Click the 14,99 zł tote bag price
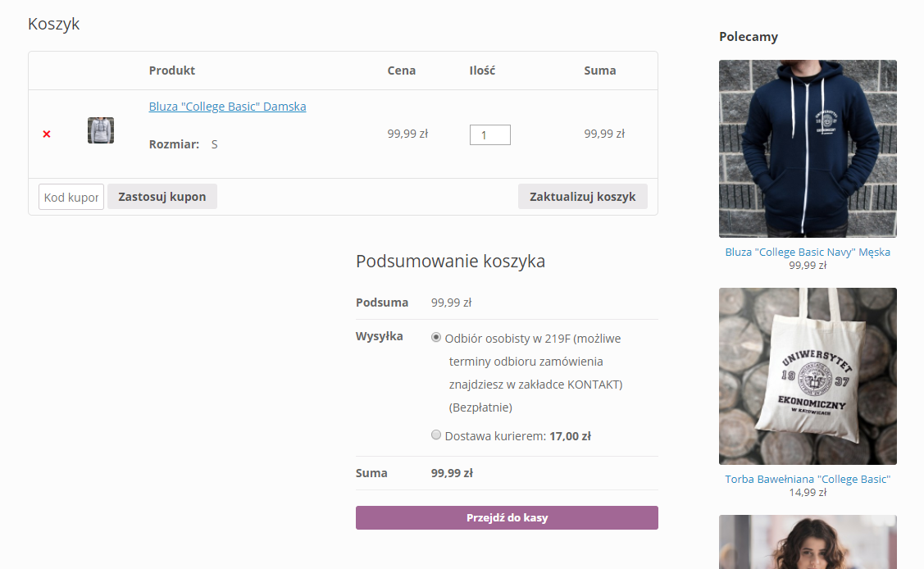The height and width of the screenshot is (569, 924). tap(808, 493)
